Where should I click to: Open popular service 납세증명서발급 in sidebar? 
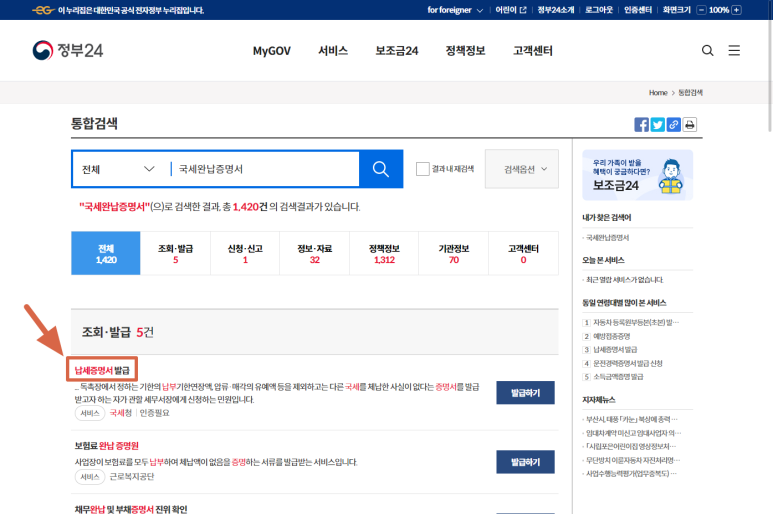[x=615, y=349]
